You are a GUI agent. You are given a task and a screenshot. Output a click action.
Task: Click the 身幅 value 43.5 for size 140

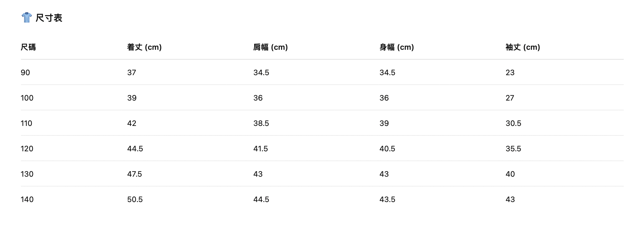(387, 200)
